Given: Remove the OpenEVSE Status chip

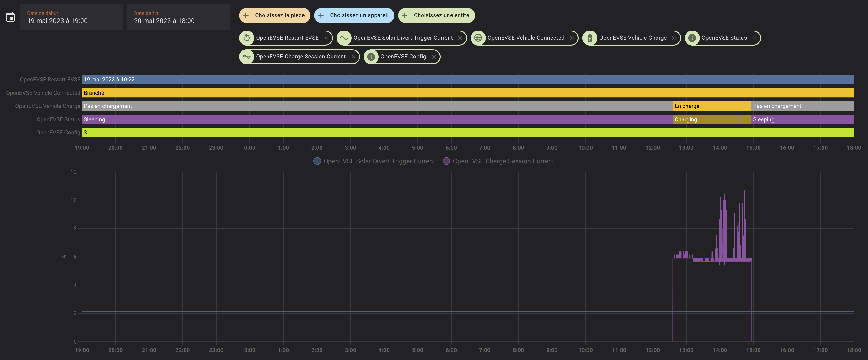Looking at the screenshot, I should (755, 38).
